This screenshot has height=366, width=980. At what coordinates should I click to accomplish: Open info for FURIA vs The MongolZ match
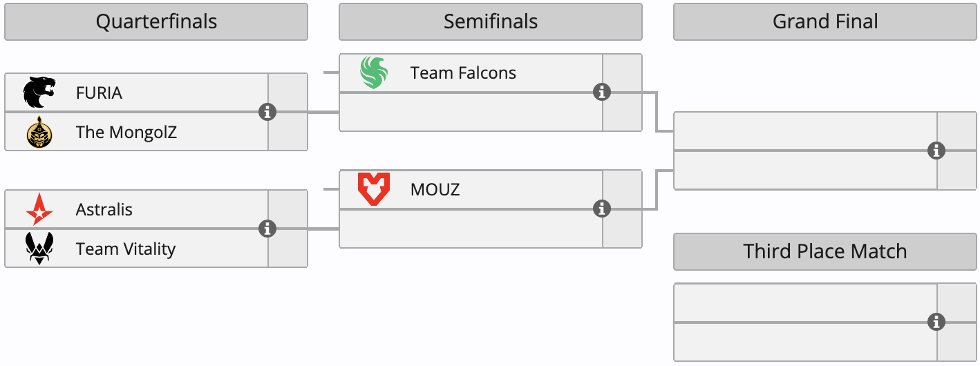click(x=267, y=112)
